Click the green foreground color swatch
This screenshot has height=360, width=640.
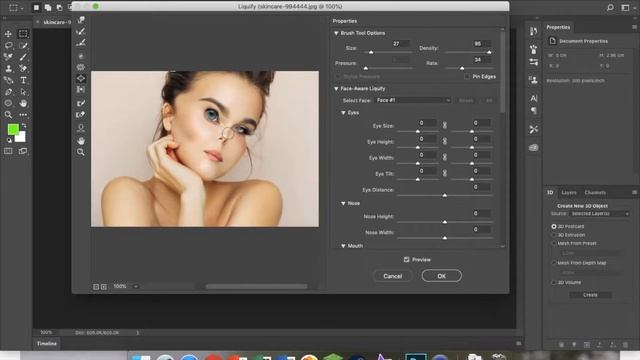(13, 129)
